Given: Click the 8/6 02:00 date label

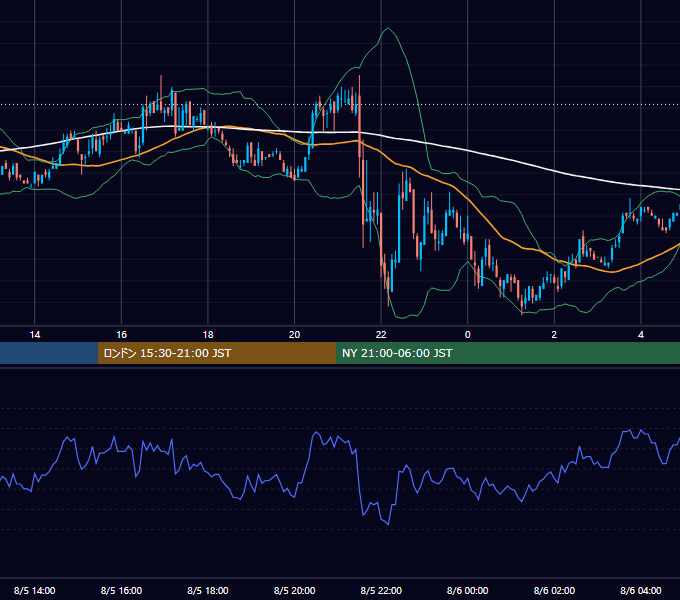Looking at the screenshot, I should click(x=554, y=590).
